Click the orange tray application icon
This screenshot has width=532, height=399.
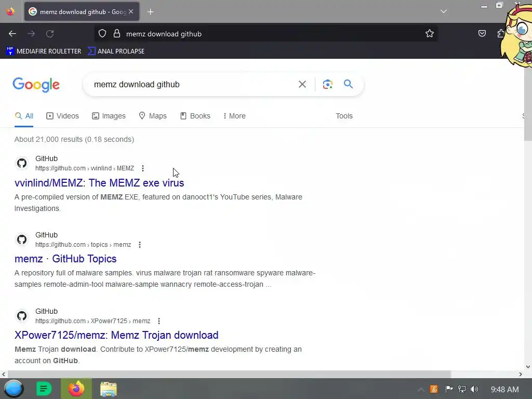pos(434,389)
